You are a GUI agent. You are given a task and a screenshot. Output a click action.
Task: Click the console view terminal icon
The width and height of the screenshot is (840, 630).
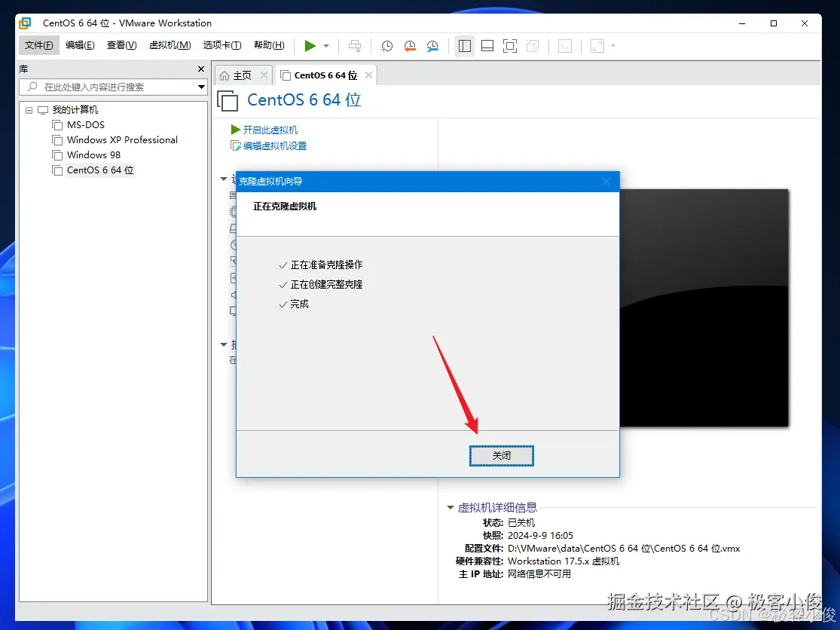tap(564, 46)
